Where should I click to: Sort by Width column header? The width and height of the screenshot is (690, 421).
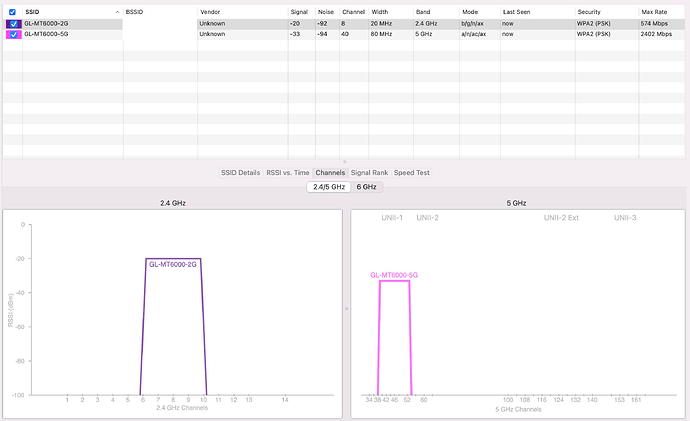pos(380,12)
